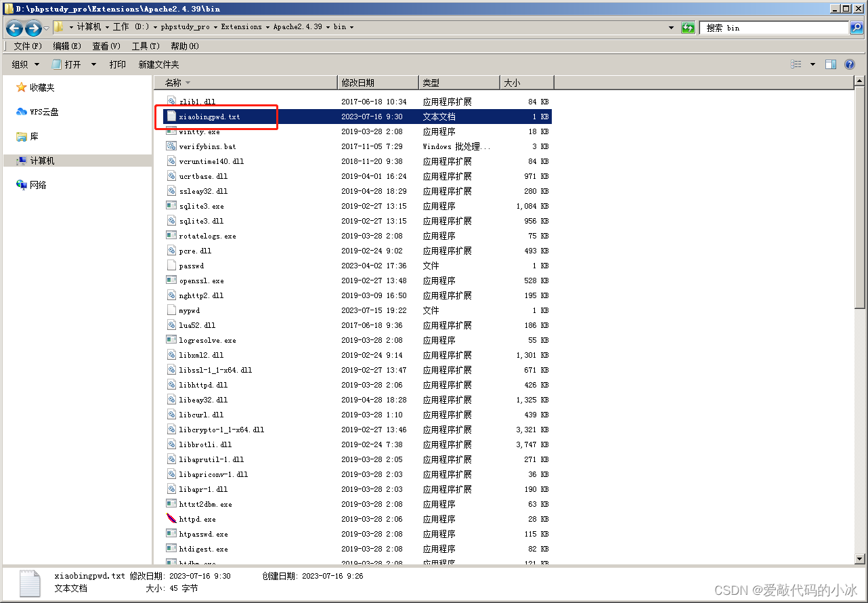The height and width of the screenshot is (603, 868).
Task: Click the 打印 print button
Action: coord(117,64)
